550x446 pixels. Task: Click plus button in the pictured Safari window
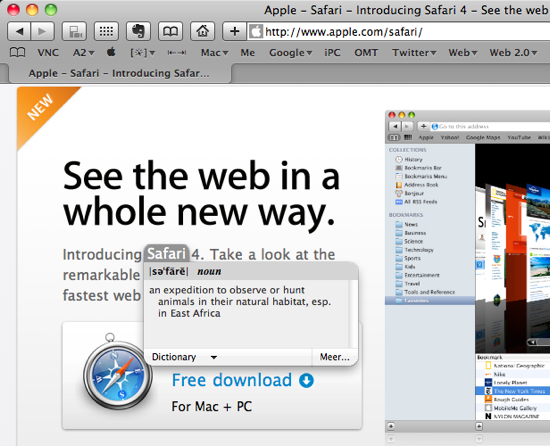pos(424,126)
